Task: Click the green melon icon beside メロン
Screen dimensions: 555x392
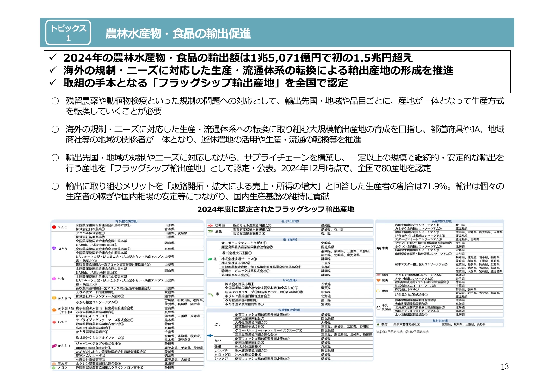Action: pos(54,368)
